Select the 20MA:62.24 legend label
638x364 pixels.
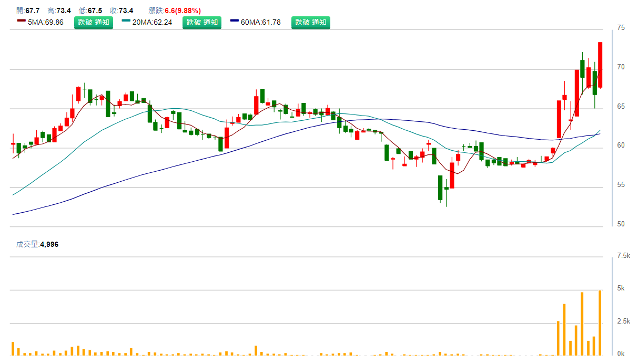pyautogui.click(x=152, y=22)
